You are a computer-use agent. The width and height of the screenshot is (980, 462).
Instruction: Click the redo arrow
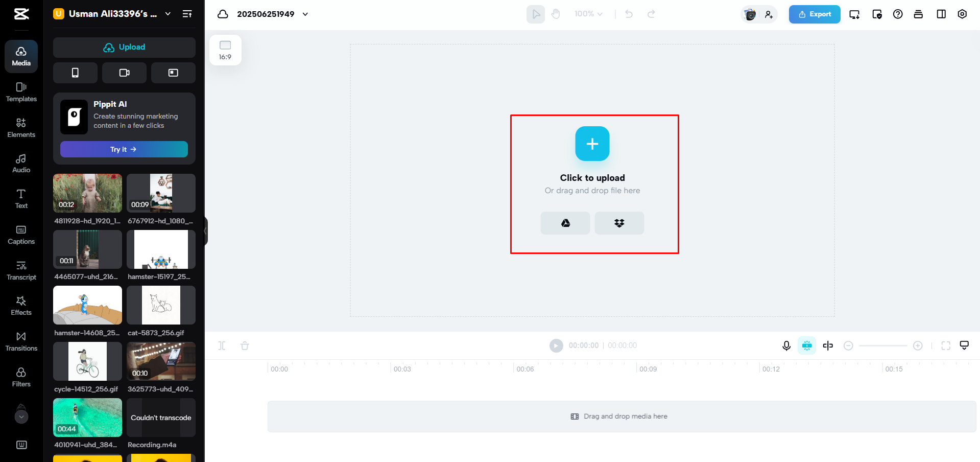[651, 14]
